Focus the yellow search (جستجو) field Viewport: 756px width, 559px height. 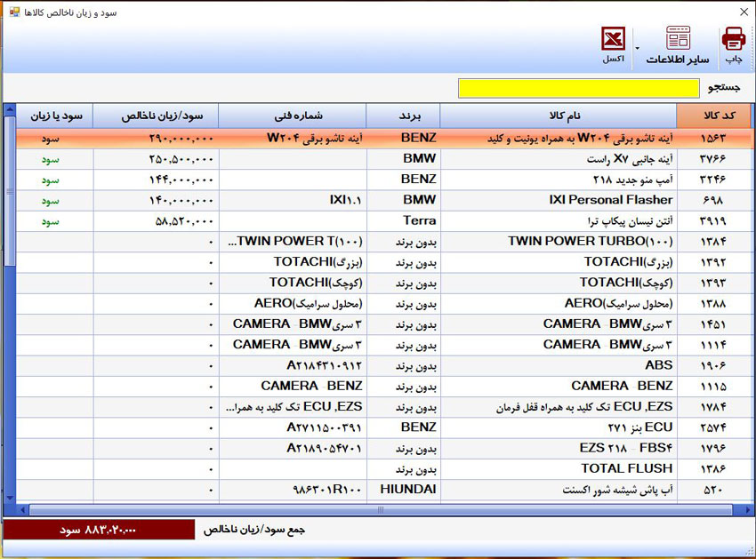(579, 88)
